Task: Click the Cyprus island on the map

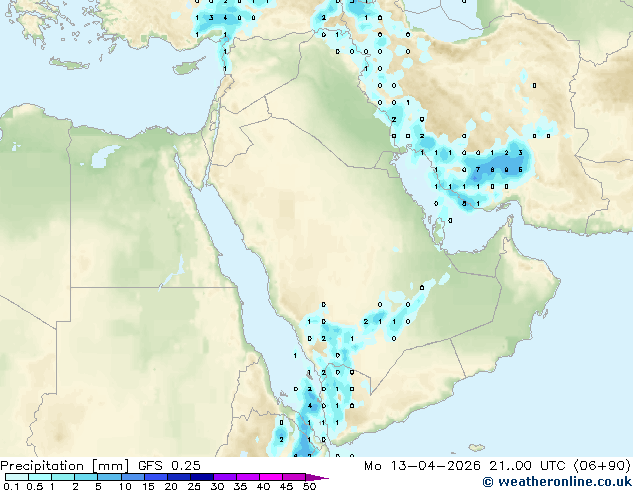Action: click(x=188, y=67)
